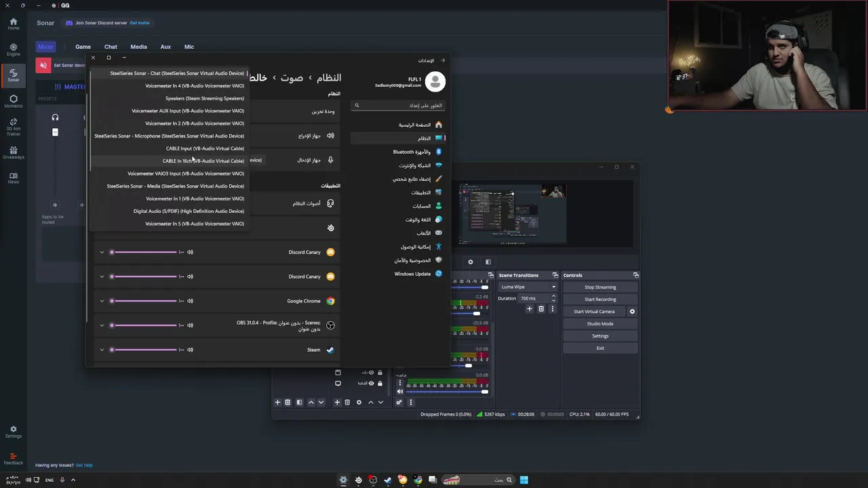Open Moments in the GG sidebar

(13, 101)
